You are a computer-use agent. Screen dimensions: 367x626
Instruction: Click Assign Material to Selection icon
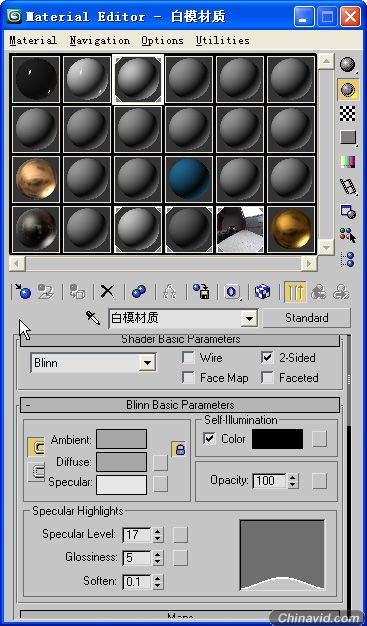click(77, 291)
